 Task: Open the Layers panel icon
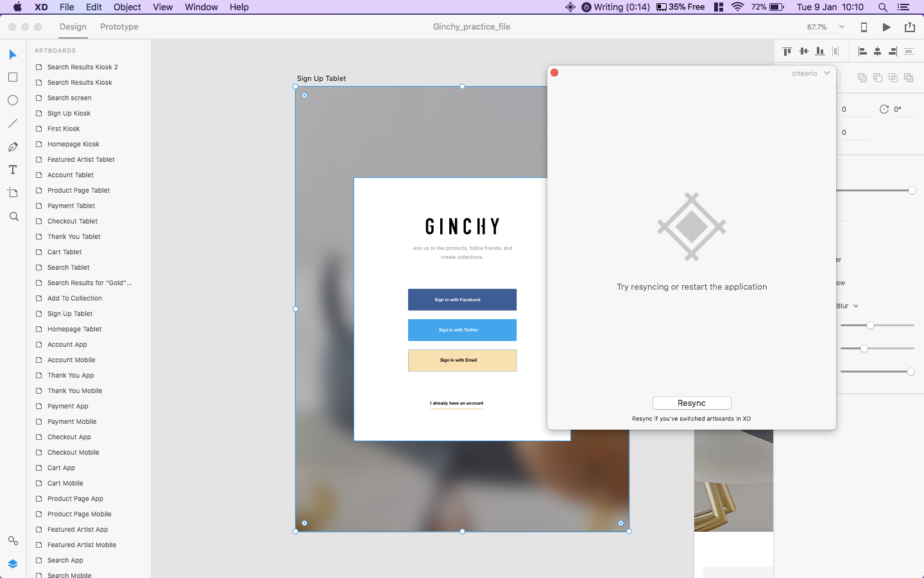[x=13, y=564]
